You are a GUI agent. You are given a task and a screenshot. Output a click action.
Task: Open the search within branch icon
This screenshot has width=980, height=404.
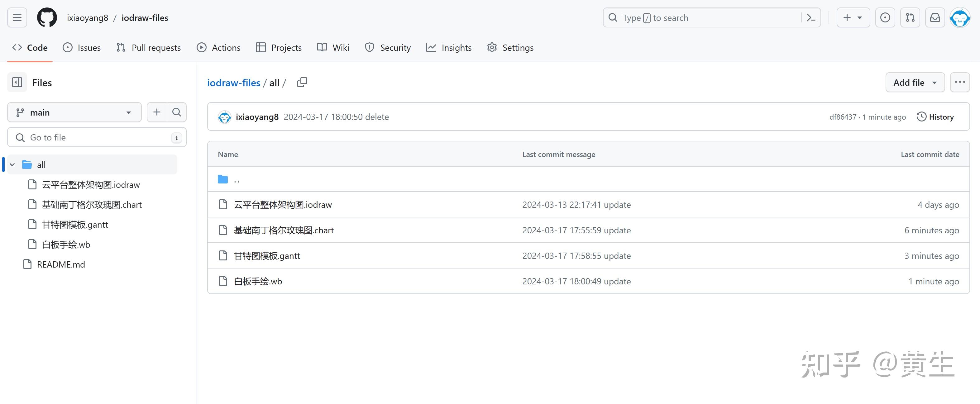click(x=176, y=112)
